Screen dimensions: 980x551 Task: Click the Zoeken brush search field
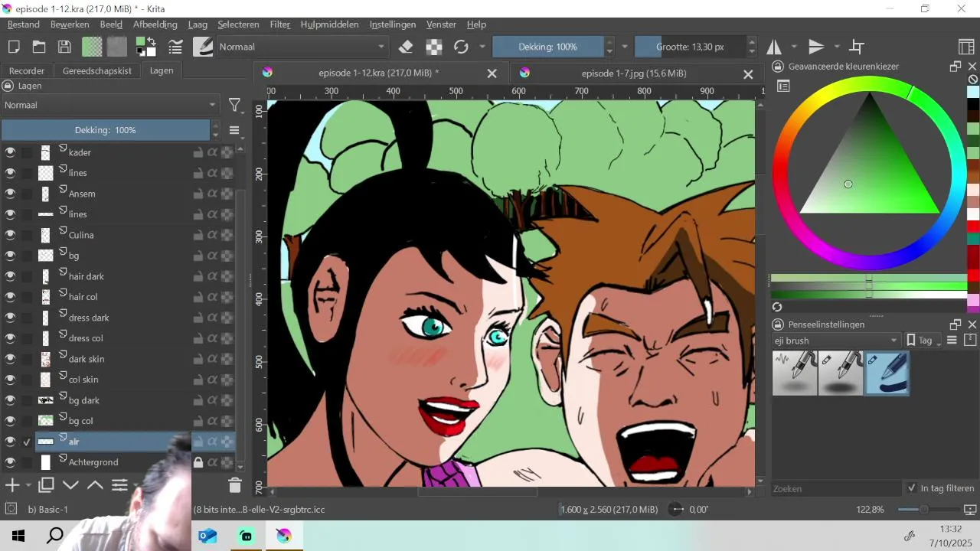tap(837, 488)
